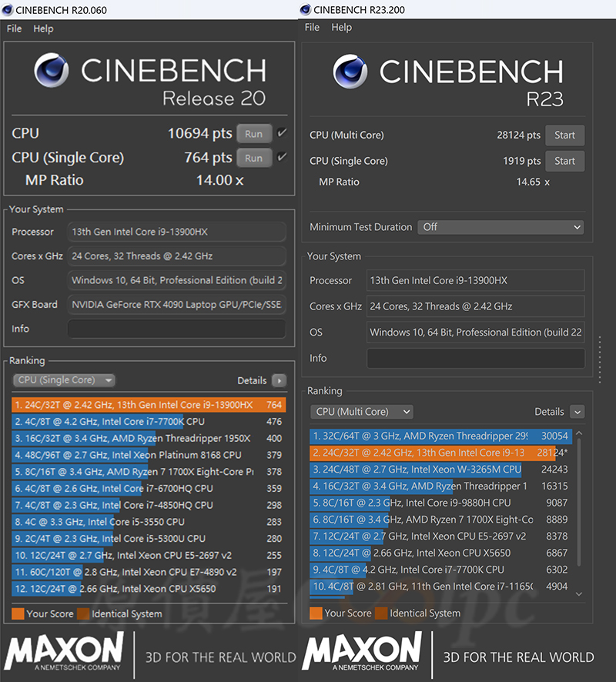The width and height of the screenshot is (616, 682).
Task: Start the CPU (Single Core) test in R23
Action: (564, 161)
